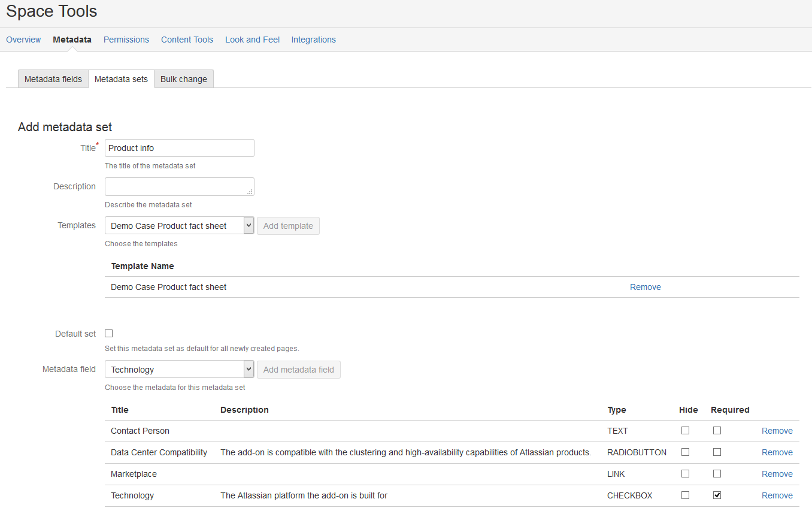Image resolution: width=812 pixels, height=517 pixels.
Task: Click the Title input field
Action: point(179,148)
